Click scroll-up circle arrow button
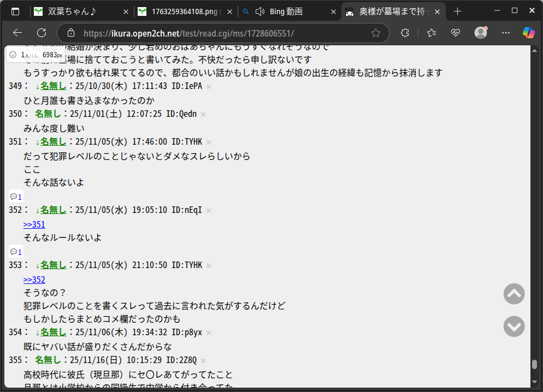This screenshot has height=392, width=543. 514,294
